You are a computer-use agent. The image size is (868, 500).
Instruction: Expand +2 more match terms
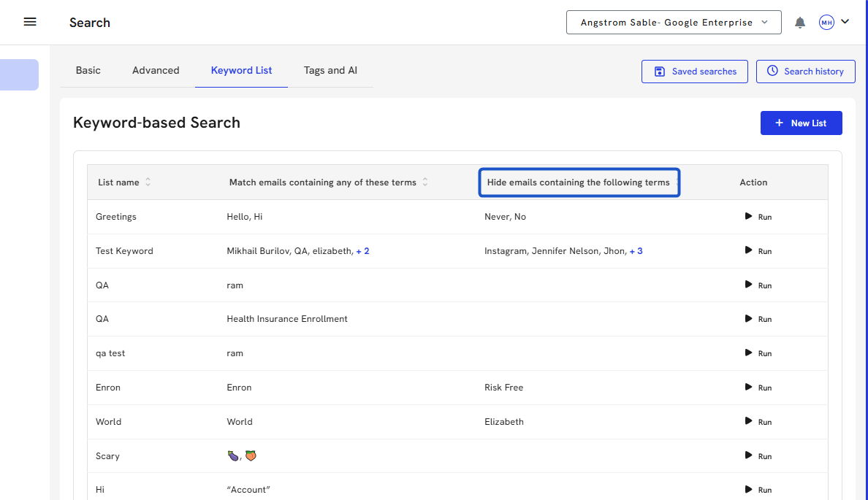pyautogui.click(x=362, y=251)
